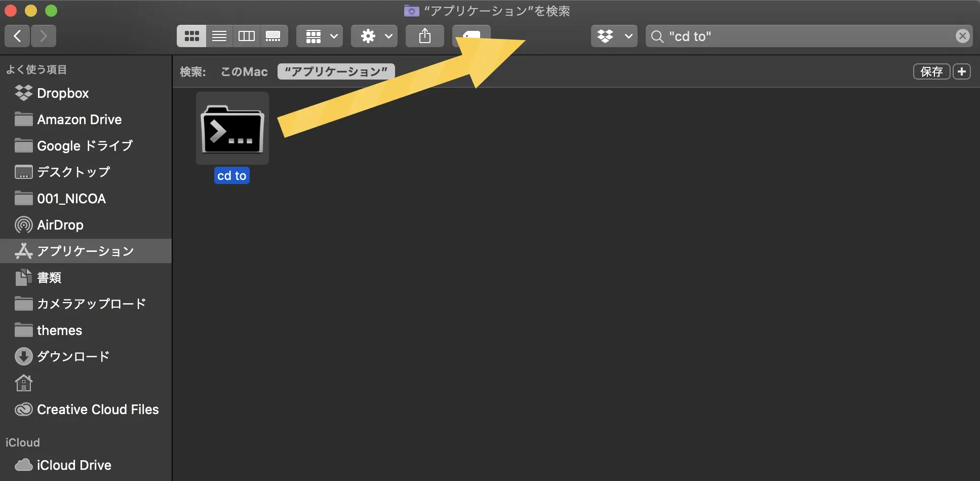Open the Dropbox toolbar dropdown

pyautogui.click(x=614, y=36)
